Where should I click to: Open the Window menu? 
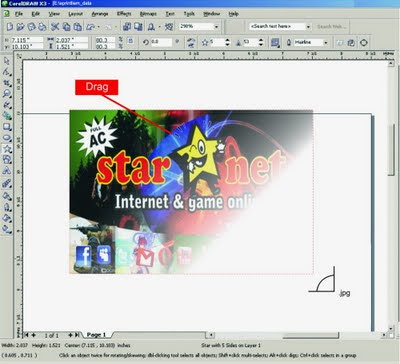coord(212,14)
